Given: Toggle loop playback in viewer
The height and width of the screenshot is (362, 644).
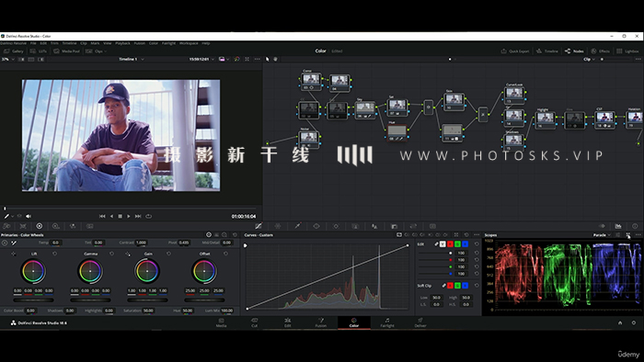Looking at the screenshot, I should click(149, 216).
